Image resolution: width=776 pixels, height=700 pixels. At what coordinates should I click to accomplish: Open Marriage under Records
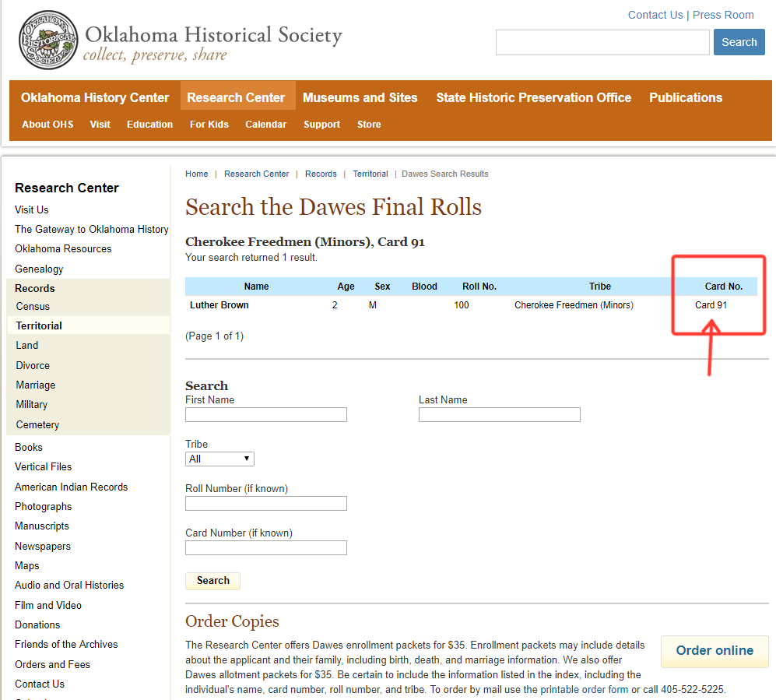pyautogui.click(x=36, y=385)
